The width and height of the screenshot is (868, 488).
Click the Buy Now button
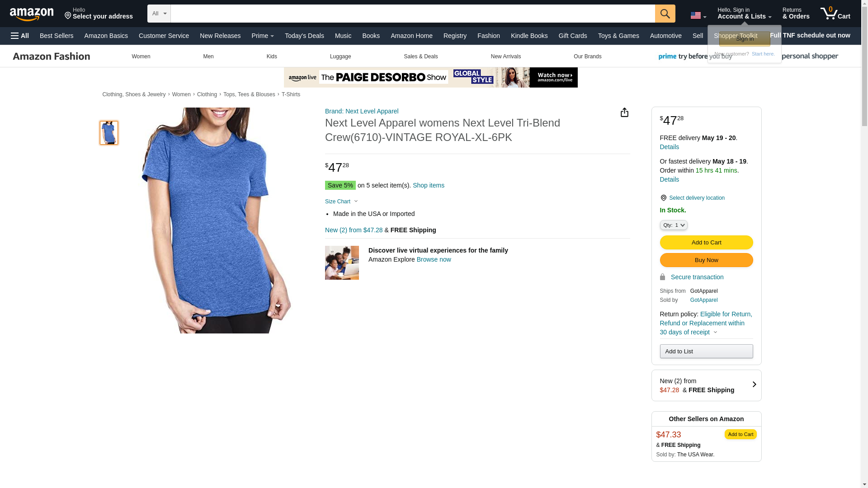pos(706,260)
